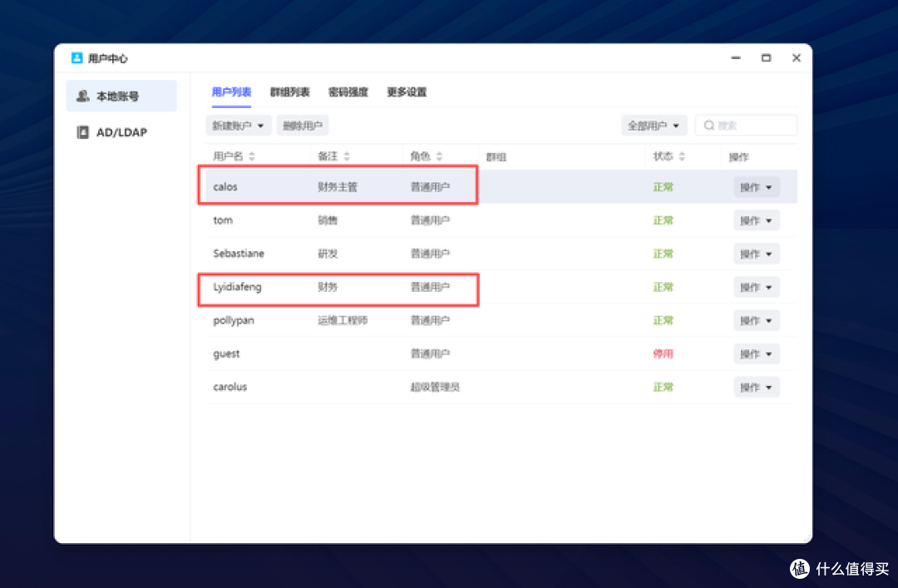898x588 pixels.
Task: Minimize the 用户中心 window
Action: pos(736,58)
